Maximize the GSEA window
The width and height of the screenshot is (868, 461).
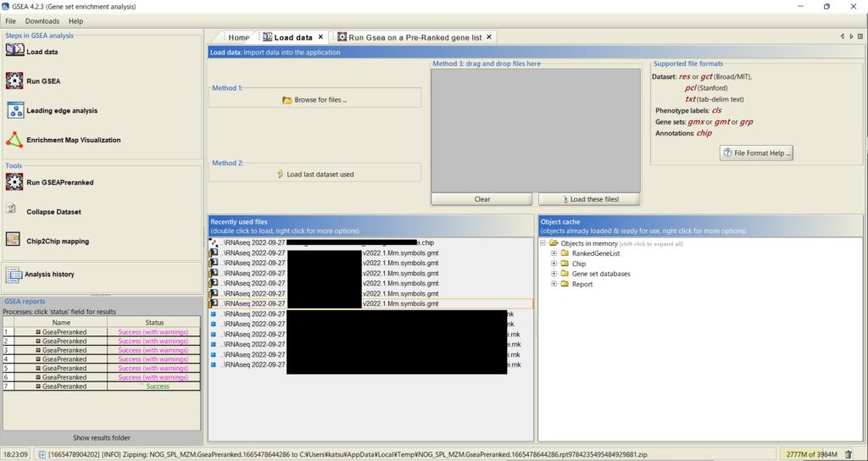click(x=826, y=7)
